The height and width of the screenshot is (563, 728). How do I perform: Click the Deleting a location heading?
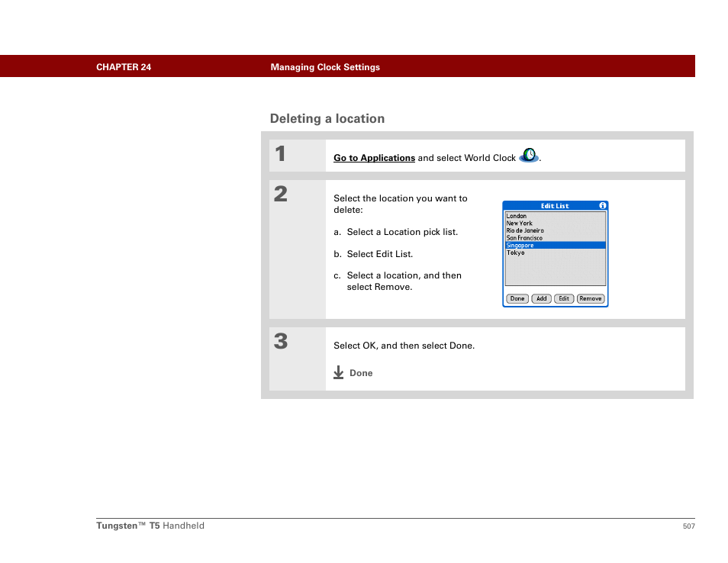(327, 119)
